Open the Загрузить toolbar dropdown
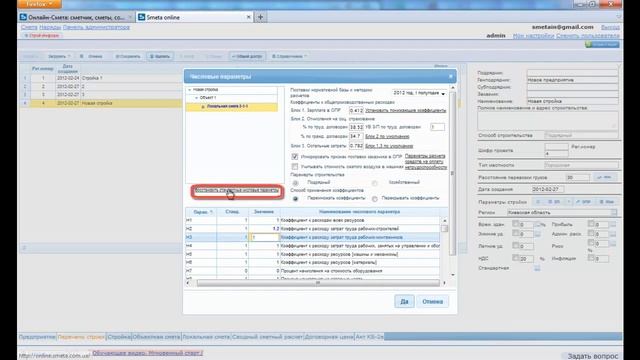This screenshot has height=360, width=640. 59,56
